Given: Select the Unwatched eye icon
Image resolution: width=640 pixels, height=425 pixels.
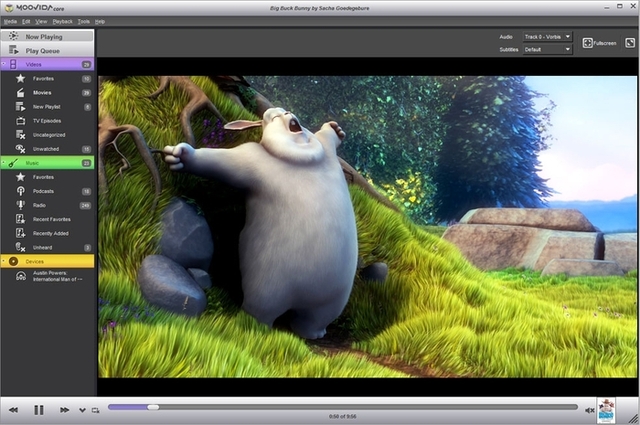Looking at the screenshot, I should click(x=20, y=149).
